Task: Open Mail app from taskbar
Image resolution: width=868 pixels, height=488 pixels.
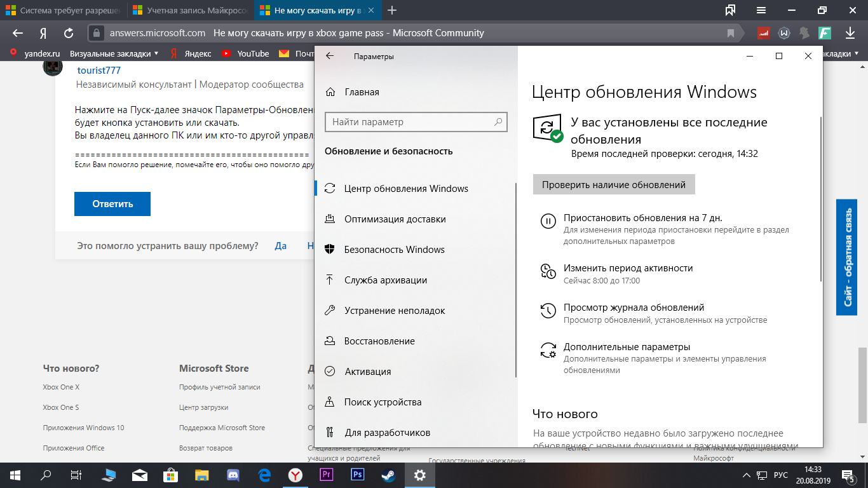Action: 140,475
